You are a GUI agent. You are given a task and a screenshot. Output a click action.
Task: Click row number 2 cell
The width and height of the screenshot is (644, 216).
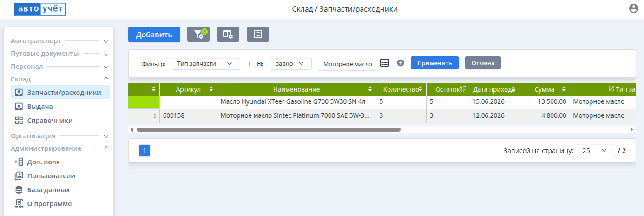[x=144, y=116]
